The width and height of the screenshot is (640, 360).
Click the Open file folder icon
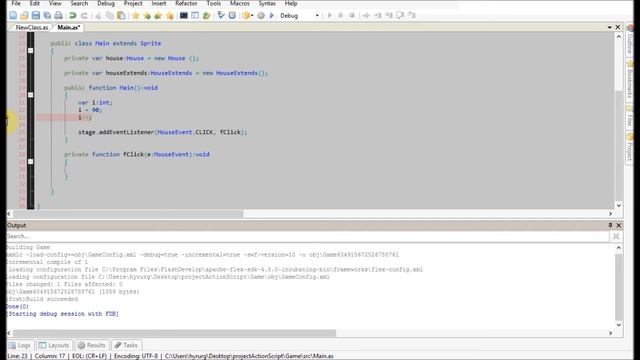tap(24, 16)
